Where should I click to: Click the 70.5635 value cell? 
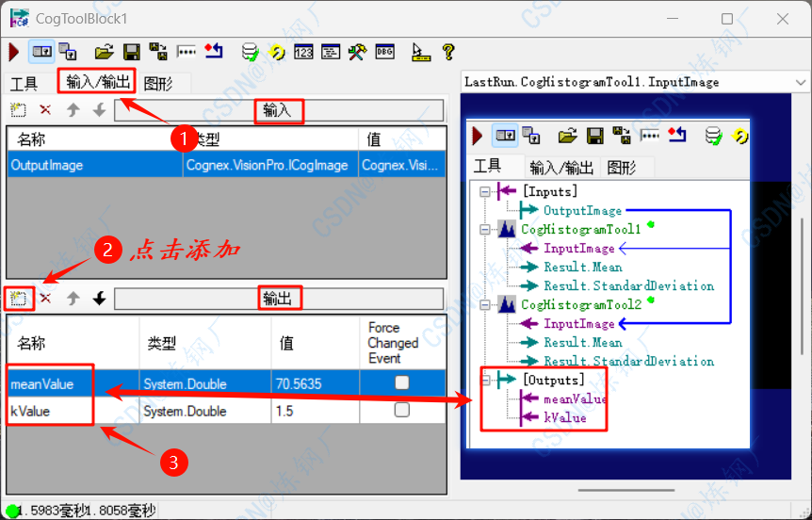click(316, 383)
